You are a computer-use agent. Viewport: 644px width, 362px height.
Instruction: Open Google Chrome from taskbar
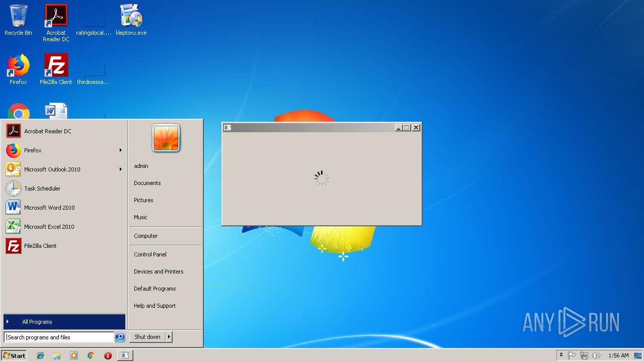[x=91, y=355]
